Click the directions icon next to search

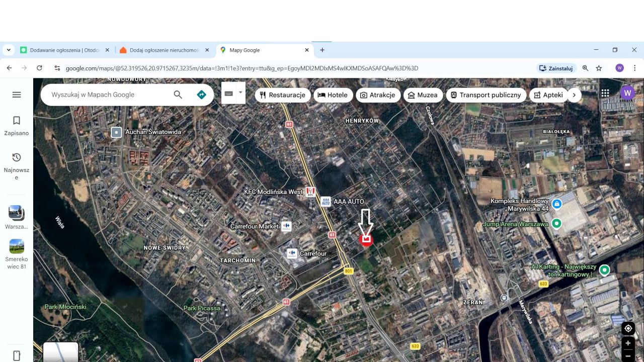[201, 95]
